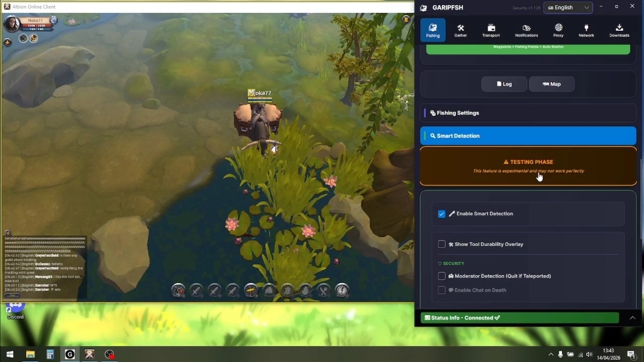The height and width of the screenshot is (362, 644).
Task: Open the English language dropdown
Action: pos(568,8)
